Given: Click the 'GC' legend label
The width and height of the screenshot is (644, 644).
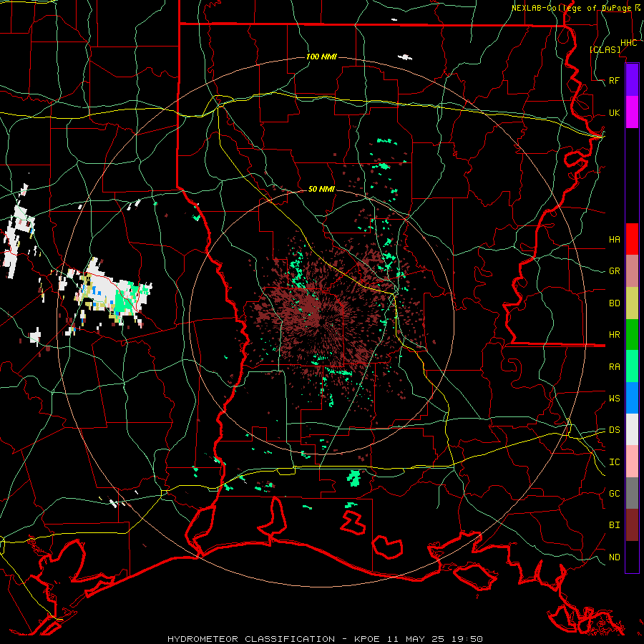Looking at the screenshot, I should (x=614, y=494).
